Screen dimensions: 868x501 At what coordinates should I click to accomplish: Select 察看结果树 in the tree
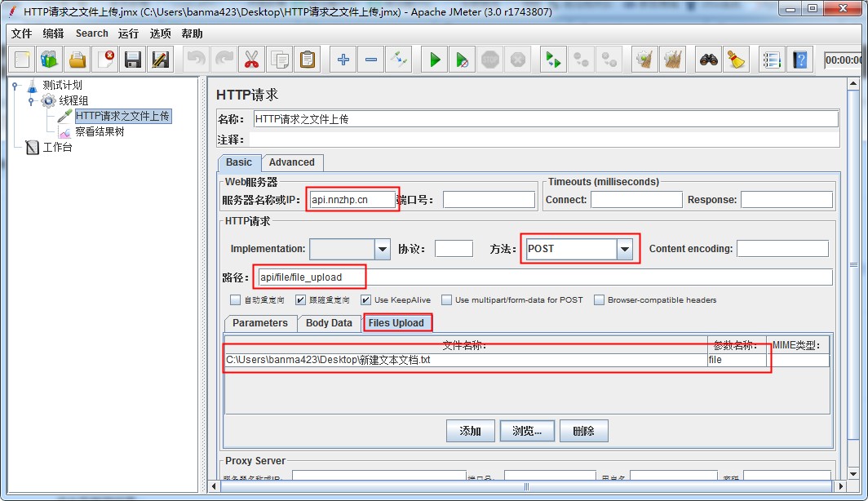[x=100, y=131]
